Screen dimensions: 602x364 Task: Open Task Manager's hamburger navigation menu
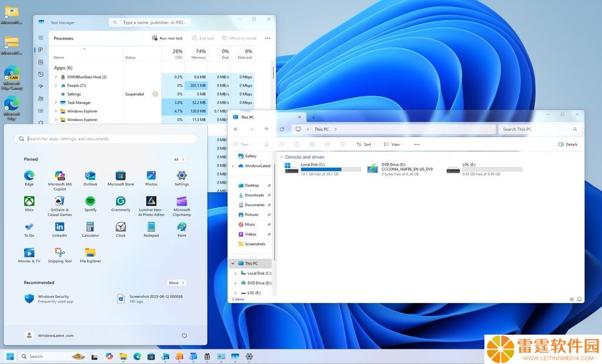(x=41, y=38)
